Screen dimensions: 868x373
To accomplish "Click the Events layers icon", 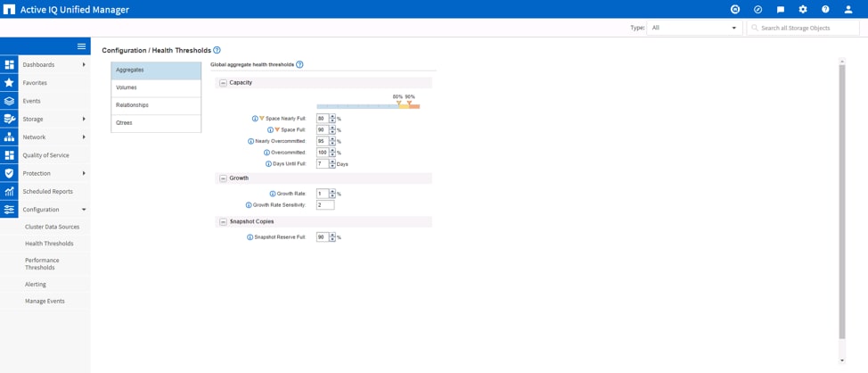I will (9, 101).
